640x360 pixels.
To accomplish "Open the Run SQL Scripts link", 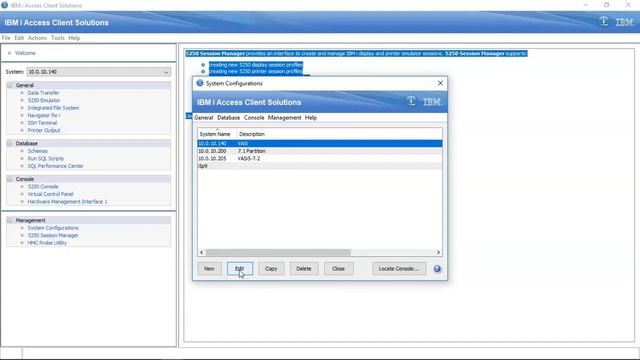I will [46, 158].
